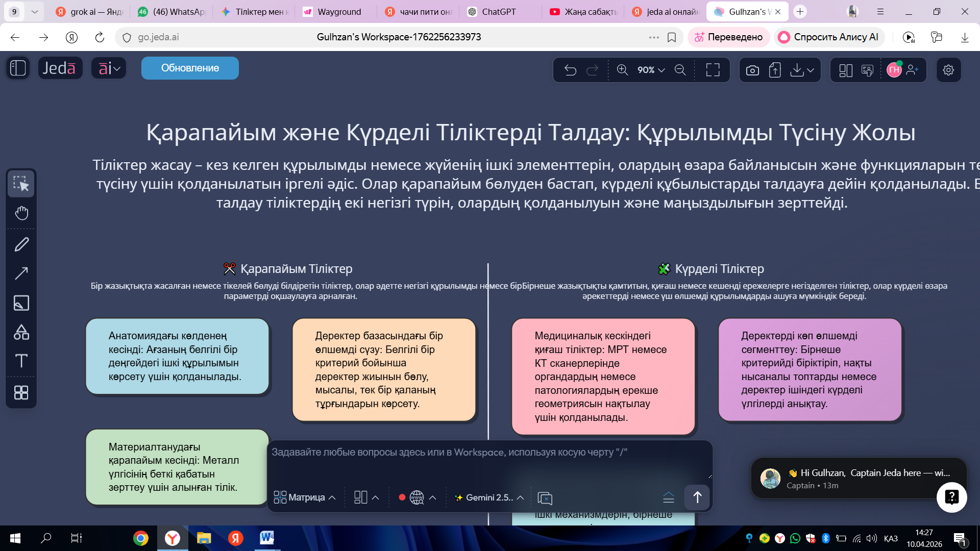
Task: Click the upload file icon
Action: point(775,70)
